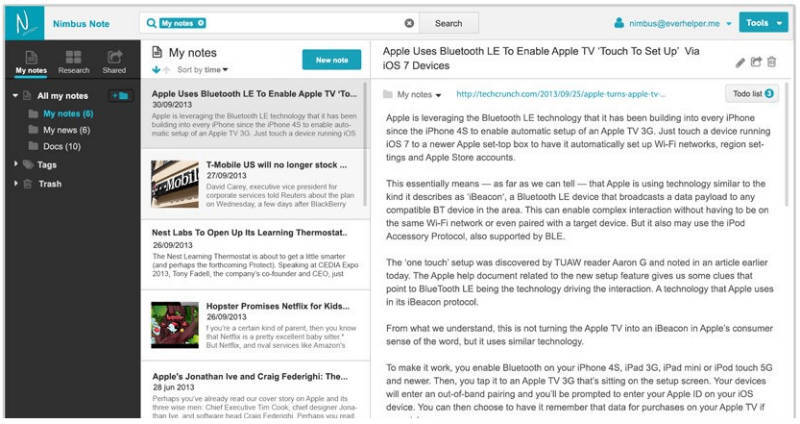Screen dimensions: 800x424
Task: Click the add new folder icon
Action: [x=120, y=95]
